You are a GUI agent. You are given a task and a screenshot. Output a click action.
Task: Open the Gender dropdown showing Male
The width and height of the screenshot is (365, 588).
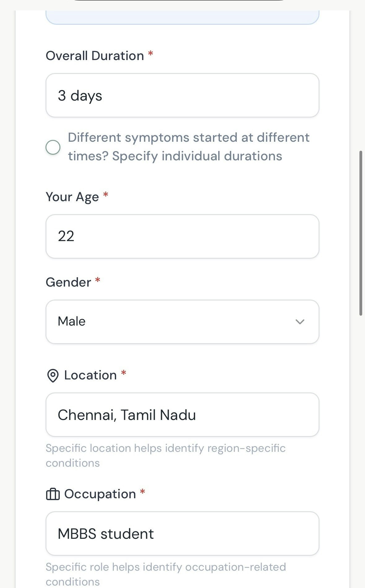coord(182,322)
